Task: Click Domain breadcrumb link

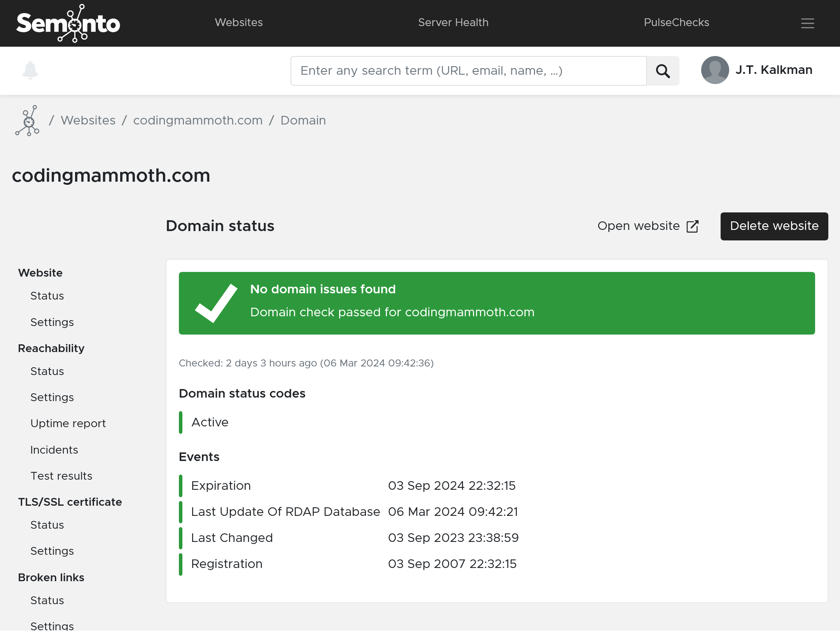Action: tap(303, 121)
